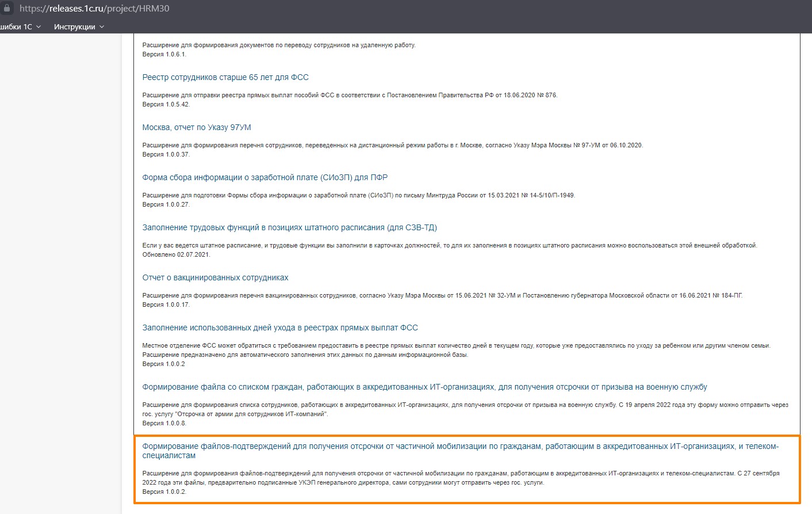Click the text Версия 1.0.0.8.

[164, 423]
